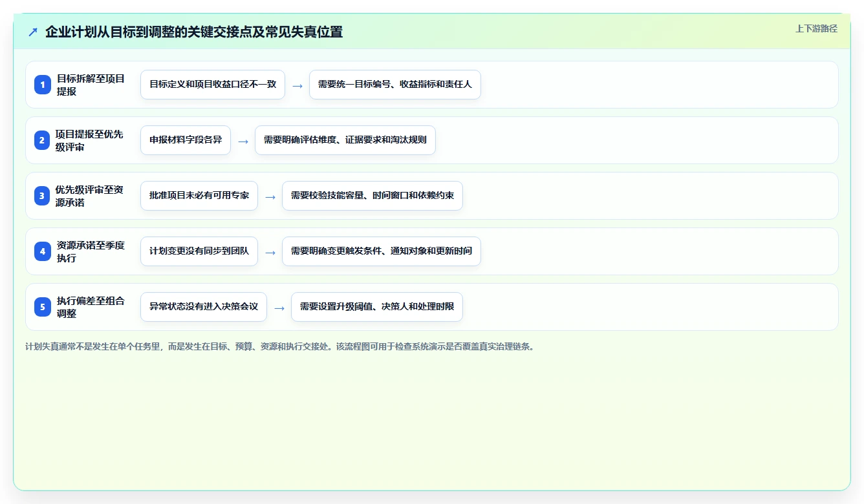Click the 需要明确变更触发条件、通知对象和更新时间 box
The width and height of the screenshot is (864, 504).
(x=382, y=251)
